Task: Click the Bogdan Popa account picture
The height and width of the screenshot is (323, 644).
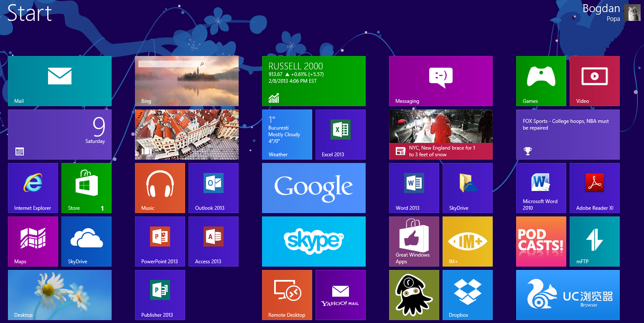Action: click(x=632, y=13)
